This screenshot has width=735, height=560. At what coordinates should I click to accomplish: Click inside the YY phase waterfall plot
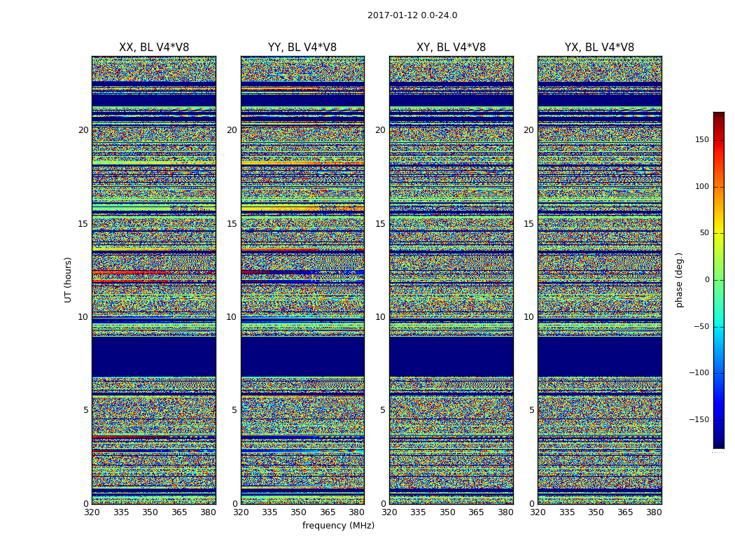pyautogui.click(x=302, y=280)
